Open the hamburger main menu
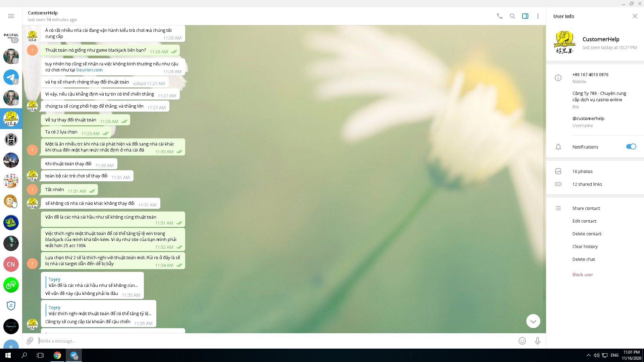Screen dimensions: 644x362 (x=11, y=16)
